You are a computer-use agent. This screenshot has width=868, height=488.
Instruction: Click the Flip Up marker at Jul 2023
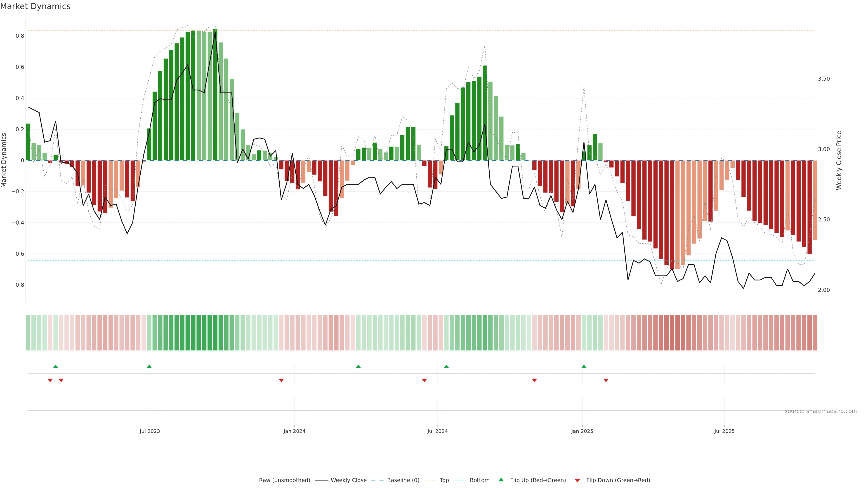149,366
